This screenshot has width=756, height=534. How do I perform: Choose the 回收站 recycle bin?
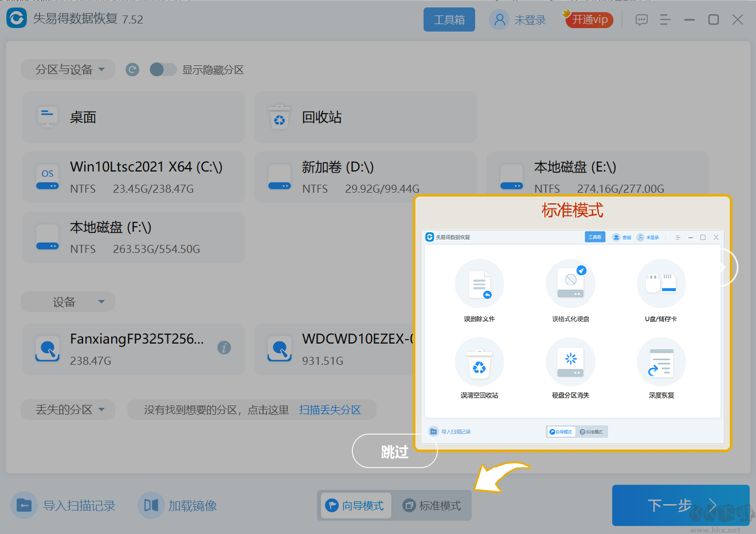tap(366, 117)
